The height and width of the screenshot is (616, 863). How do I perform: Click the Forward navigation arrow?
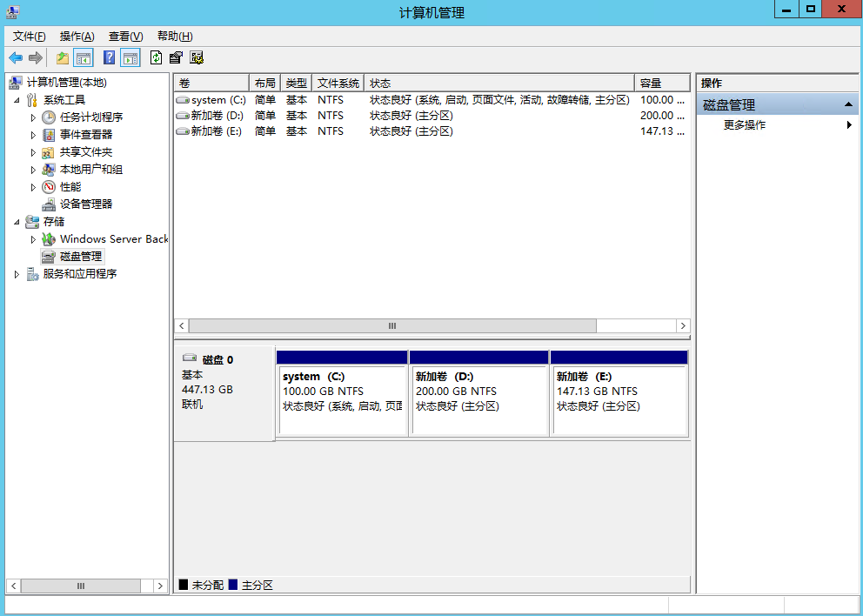(35, 57)
